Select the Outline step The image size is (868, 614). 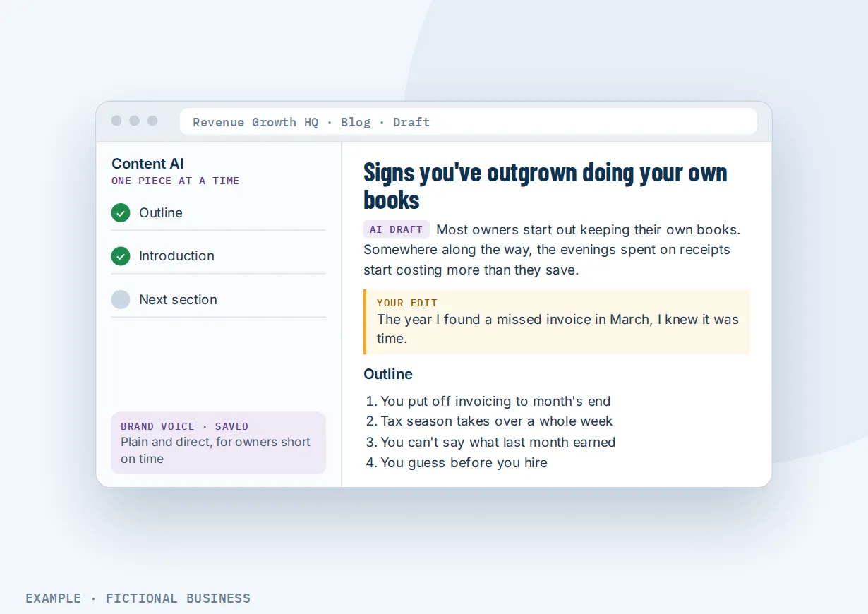218,213
